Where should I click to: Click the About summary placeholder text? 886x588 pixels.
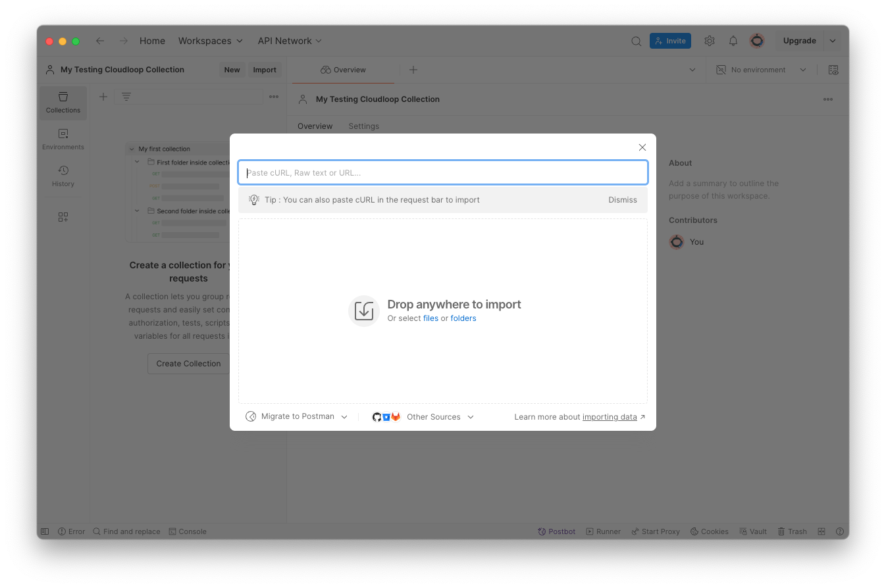click(x=723, y=189)
